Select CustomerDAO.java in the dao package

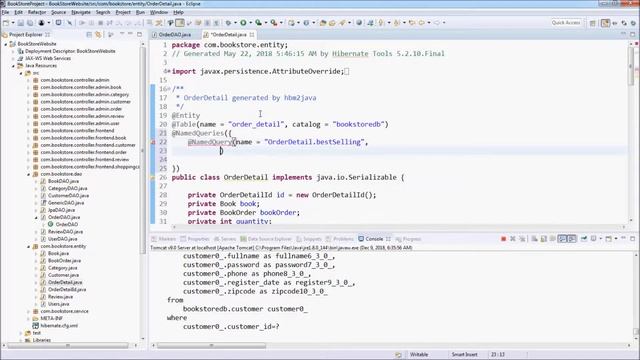tap(68, 196)
